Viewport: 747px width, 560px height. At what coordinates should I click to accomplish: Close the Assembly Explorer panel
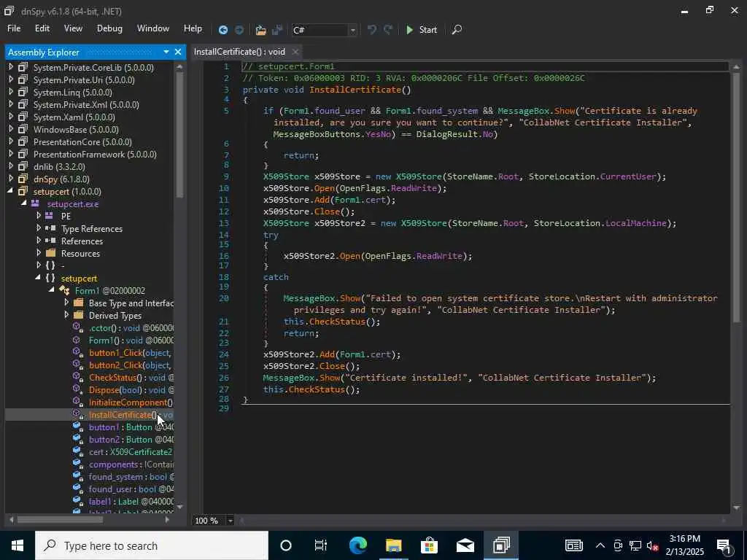(x=178, y=52)
